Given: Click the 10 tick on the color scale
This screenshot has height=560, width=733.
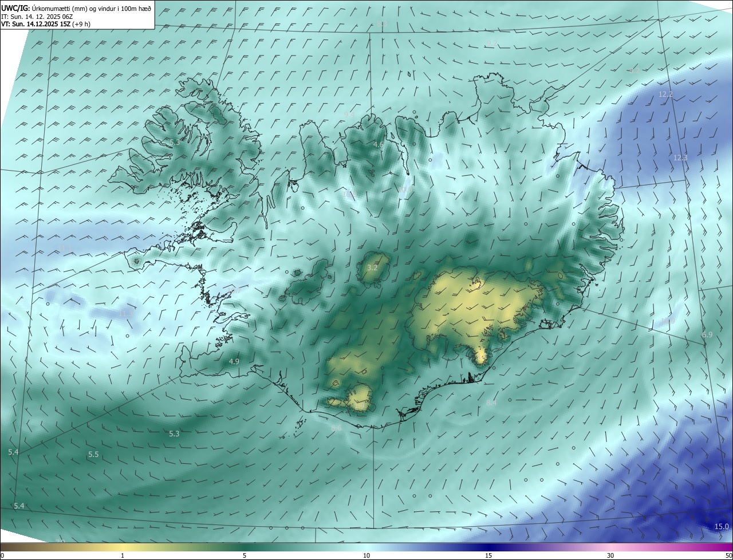Looking at the screenshot, I should (x=366, y=555).
